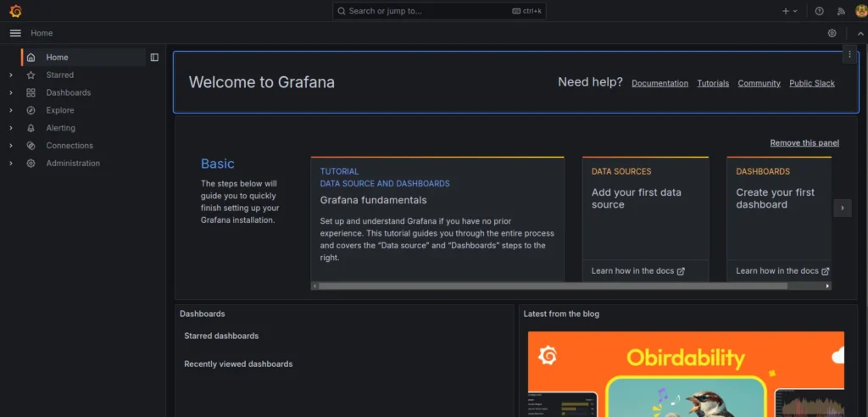This screenshot has width=868, height=417.
Task: Focus the Search or jump to field
Action: (440, 11)
